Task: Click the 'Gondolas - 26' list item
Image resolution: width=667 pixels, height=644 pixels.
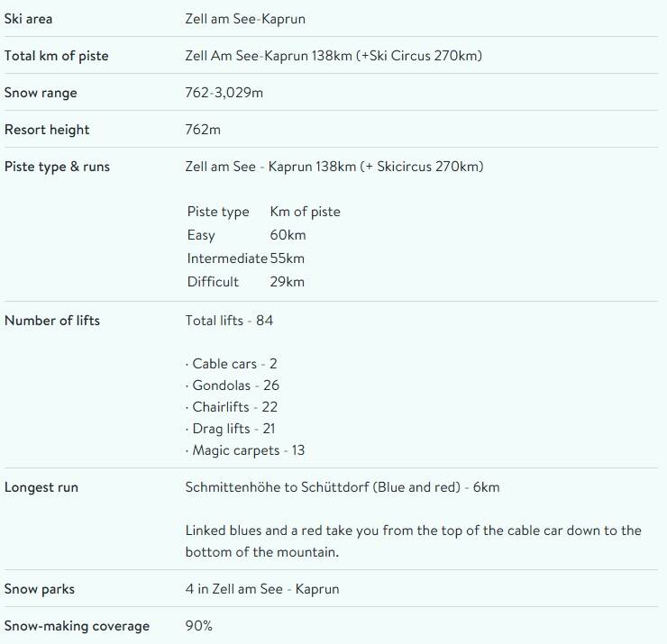Action: click(233, 385)
